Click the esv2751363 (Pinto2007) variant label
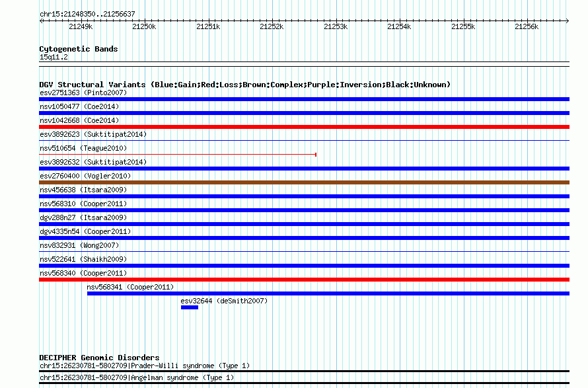Viewport: 588px width, 388px height. tap(83, 93)
